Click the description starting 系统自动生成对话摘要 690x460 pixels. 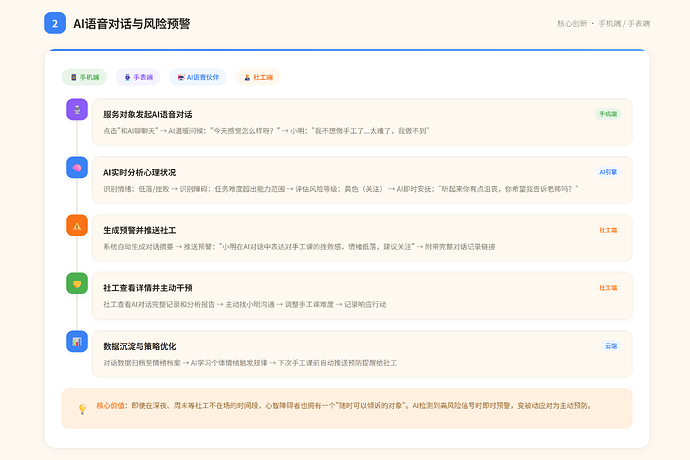299,247
